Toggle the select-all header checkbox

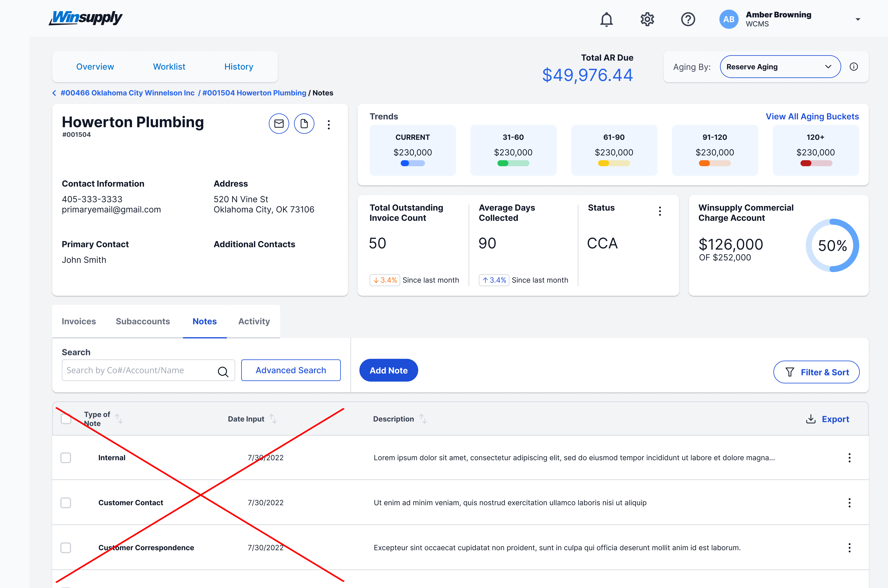[66, 418]
